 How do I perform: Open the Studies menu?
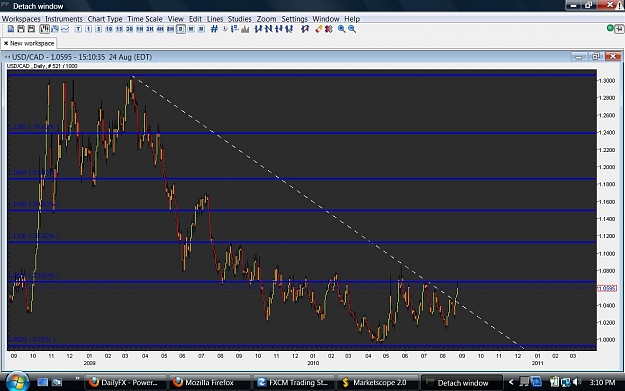240,19
